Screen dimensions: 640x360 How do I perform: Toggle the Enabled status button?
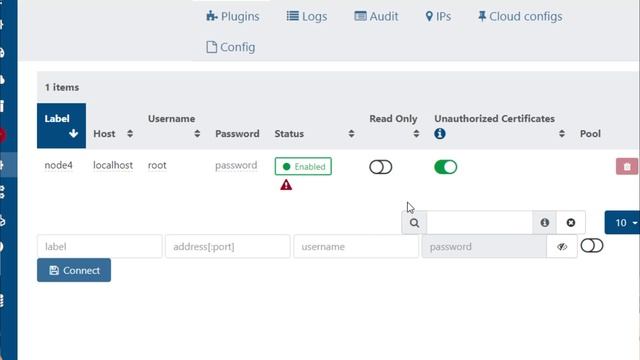303,167
